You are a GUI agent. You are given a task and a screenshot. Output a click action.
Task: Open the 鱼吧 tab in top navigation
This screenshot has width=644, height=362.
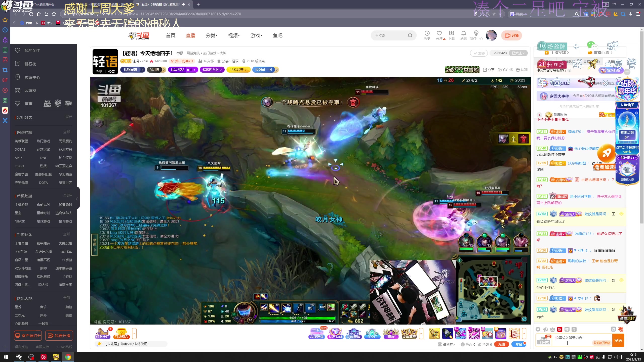coord(277,35)
